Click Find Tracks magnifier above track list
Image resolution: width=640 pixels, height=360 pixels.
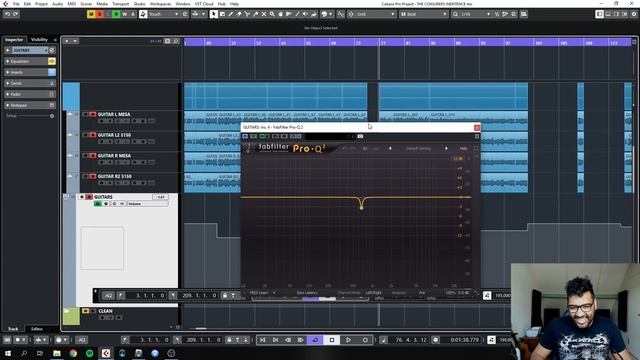(x=176, y=41)
